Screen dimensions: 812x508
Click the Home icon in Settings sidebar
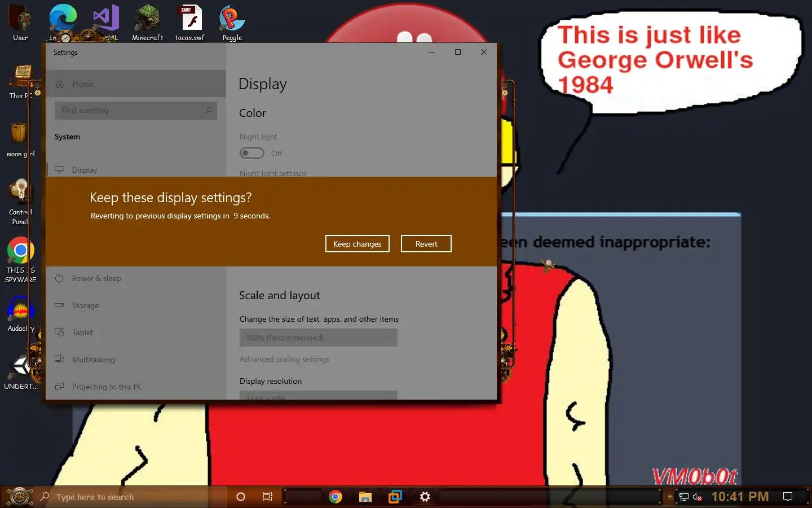60,84
